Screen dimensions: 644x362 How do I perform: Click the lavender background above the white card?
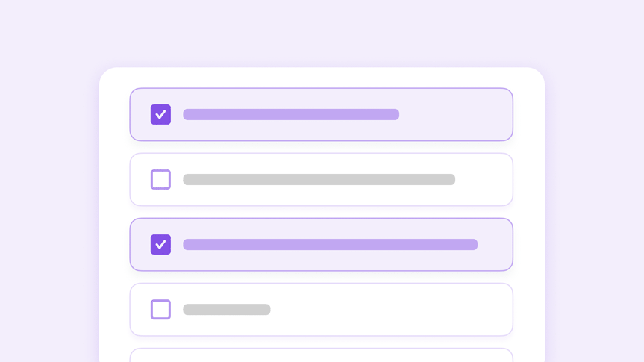pos(321,34)
